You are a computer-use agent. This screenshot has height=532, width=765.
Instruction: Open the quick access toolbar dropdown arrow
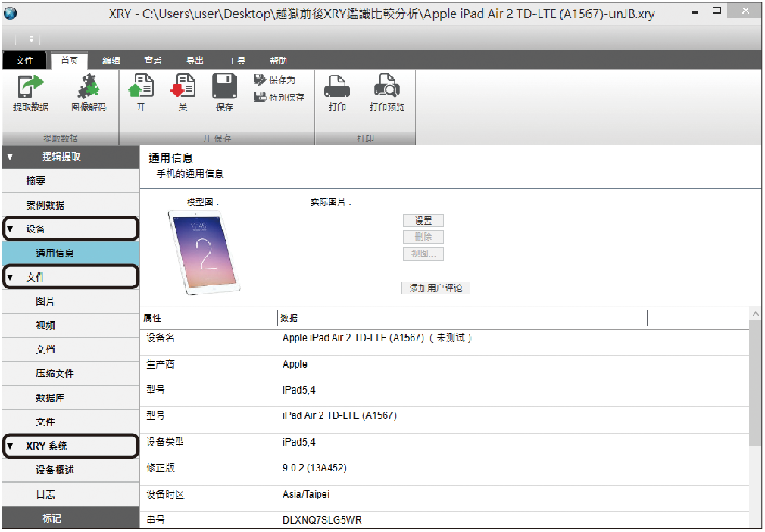point(31,39)
